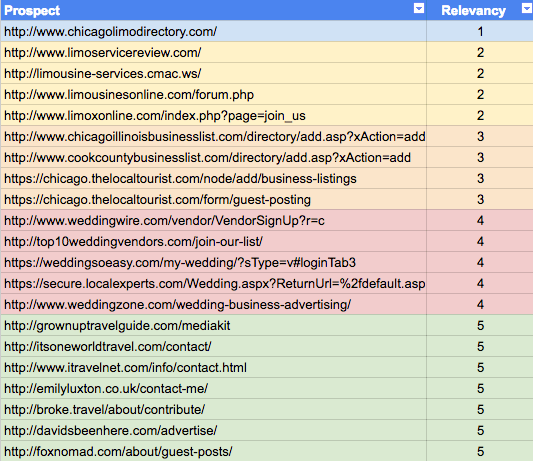The height and width of the screenshot is (461, 533).
Task: Select relevancy 3 in guest-posting row
Action: (480, 200)
